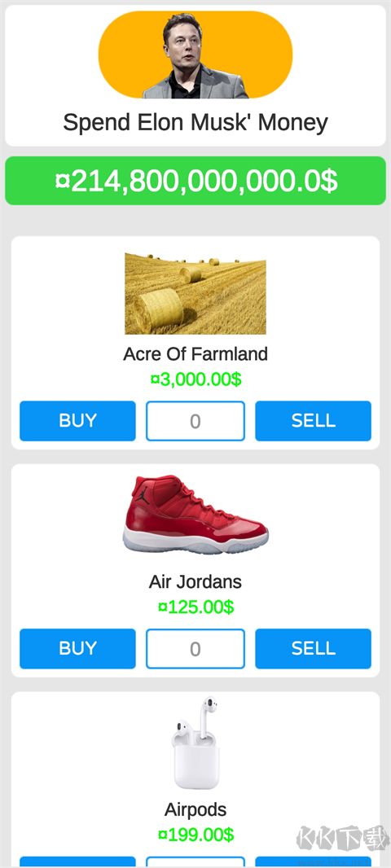The image size is (391, 868).
Task: Click the Elon Musk portrait image
Action: coord(195,55)
